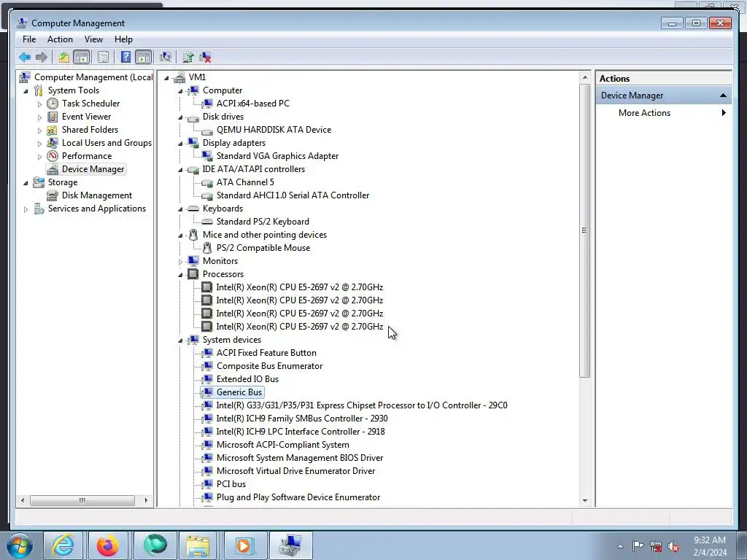This screenshot has height=560, width=747.
Task: Collapse the VM1 root node
Action: click(x=166, y=77)
